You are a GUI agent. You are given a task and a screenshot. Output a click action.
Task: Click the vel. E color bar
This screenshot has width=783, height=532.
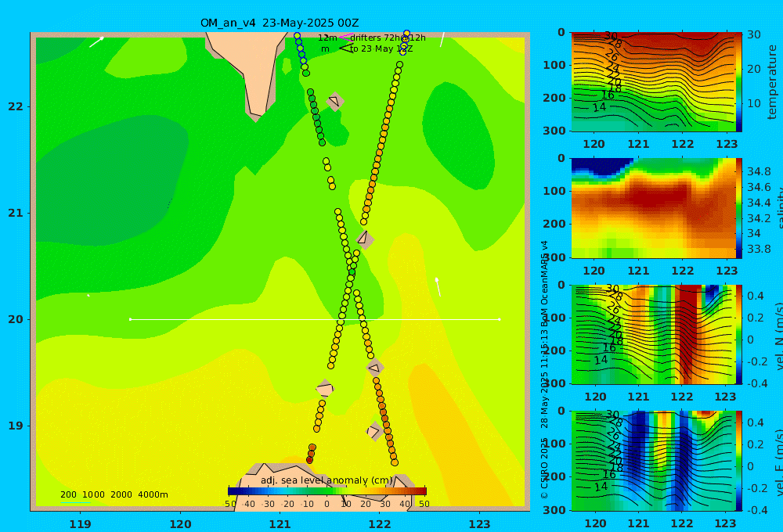(739, 461)
